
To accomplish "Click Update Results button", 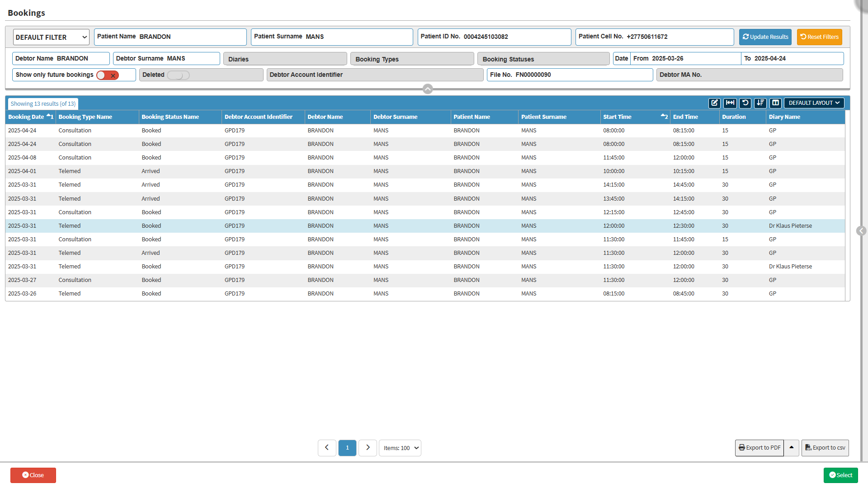I will tap(765, 37).
